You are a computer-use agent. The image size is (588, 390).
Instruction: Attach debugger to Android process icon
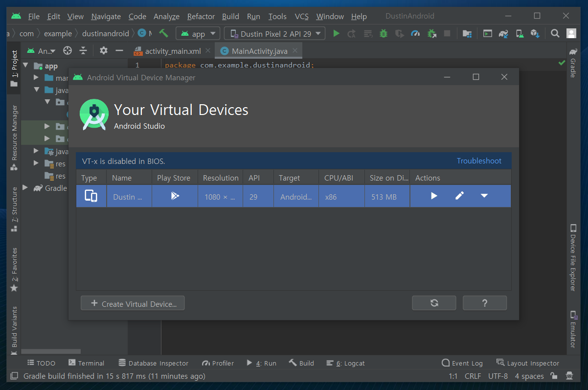[431, 34]
